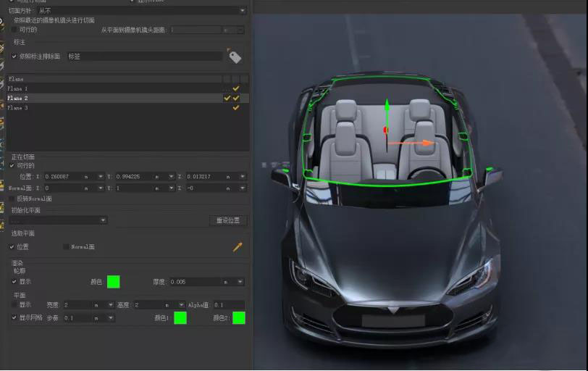
Task: Open the 厚度 unit dropdown
Action: [233, 282]
